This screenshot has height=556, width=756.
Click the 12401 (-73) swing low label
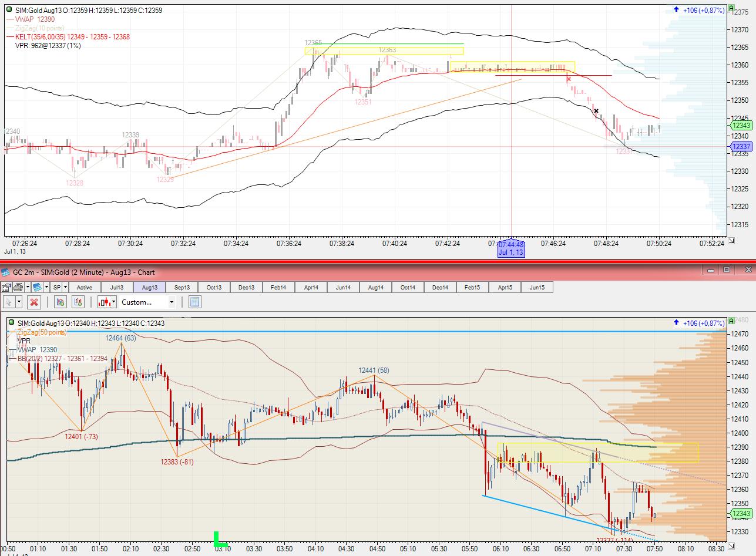tap(81, 436)
